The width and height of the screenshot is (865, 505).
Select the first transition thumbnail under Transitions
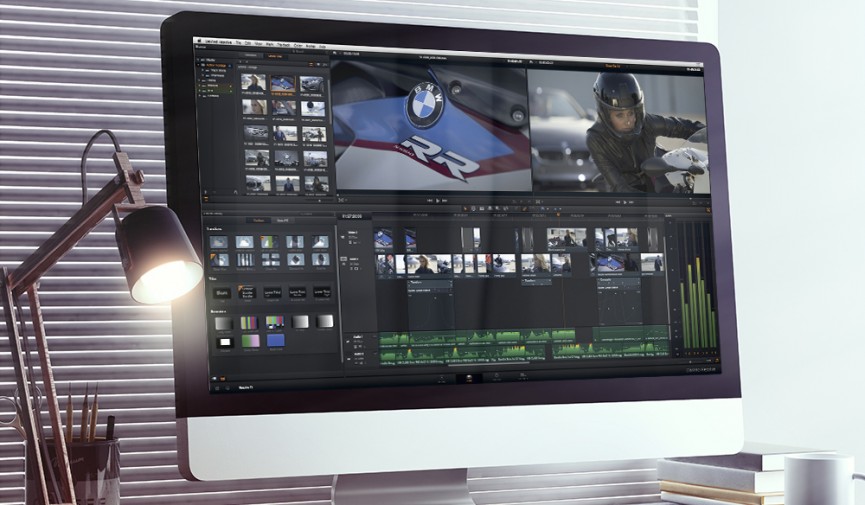click(218, 242)
